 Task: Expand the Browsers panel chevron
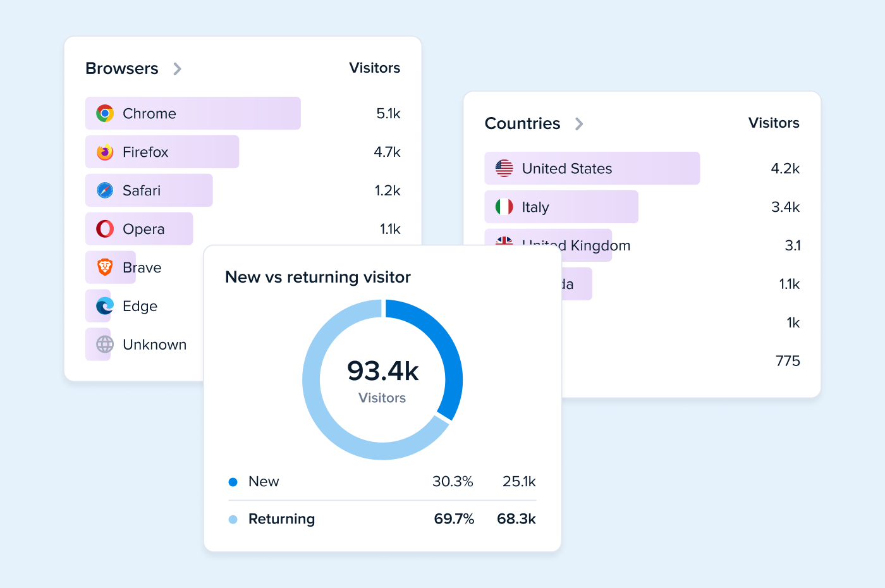(x=178, y=69)
